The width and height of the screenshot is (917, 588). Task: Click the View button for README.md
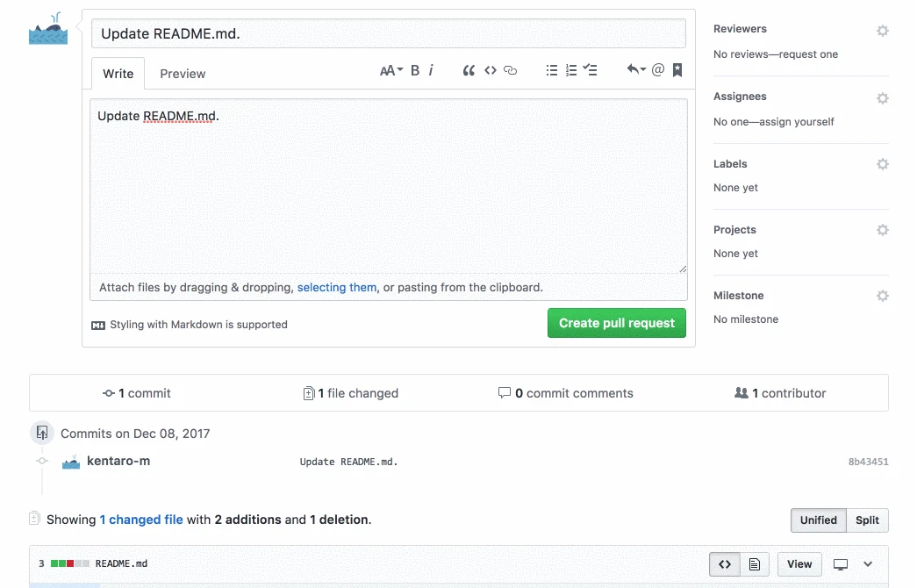(799, 564)
